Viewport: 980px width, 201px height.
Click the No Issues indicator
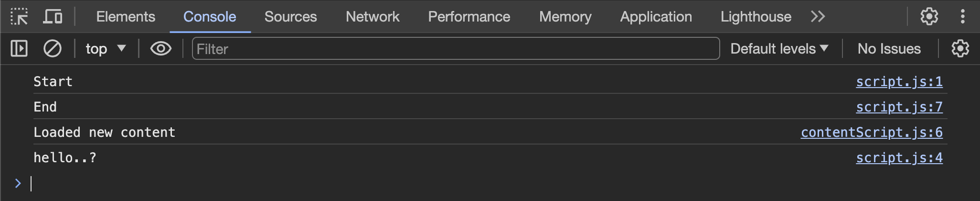click(x=889, y=48)
